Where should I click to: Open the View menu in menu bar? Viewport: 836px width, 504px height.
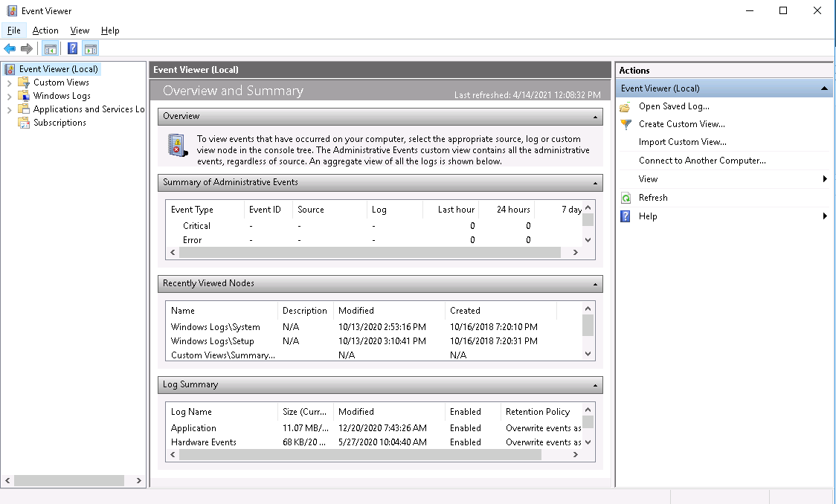pyautogui.click(x=80, y=30)
